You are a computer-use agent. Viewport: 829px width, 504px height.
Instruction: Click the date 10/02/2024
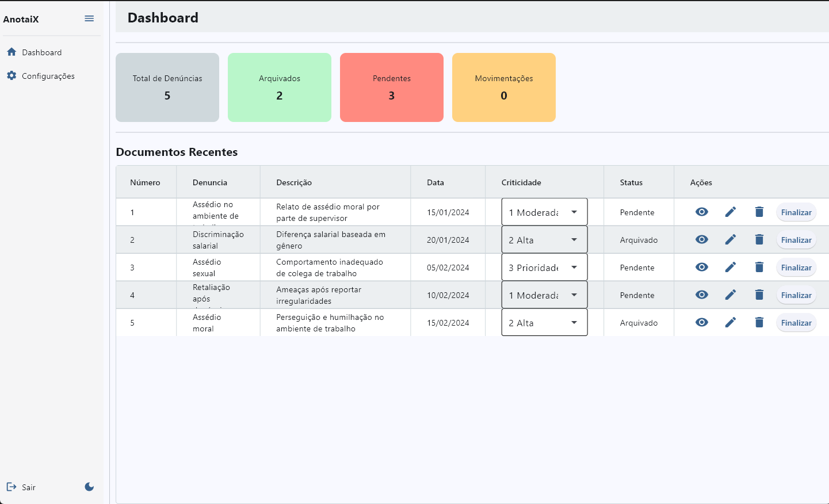point(448,295)
